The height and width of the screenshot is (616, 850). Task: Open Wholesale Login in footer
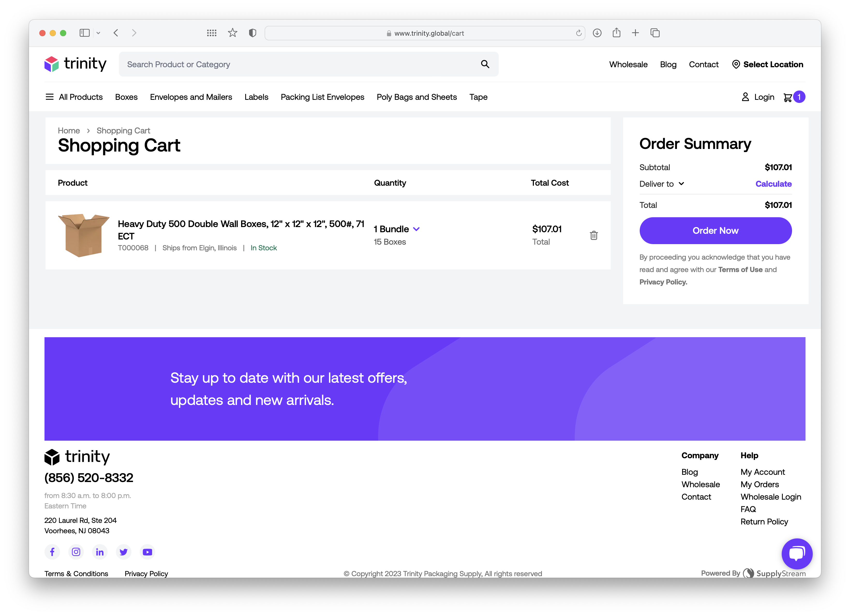click(771, 497)
